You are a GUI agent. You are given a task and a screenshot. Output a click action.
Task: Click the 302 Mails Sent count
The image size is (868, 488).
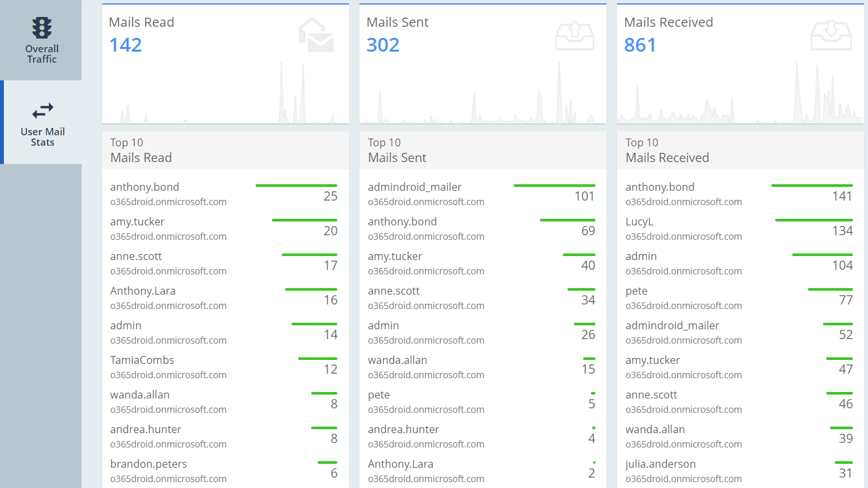[x=383, y=45]
